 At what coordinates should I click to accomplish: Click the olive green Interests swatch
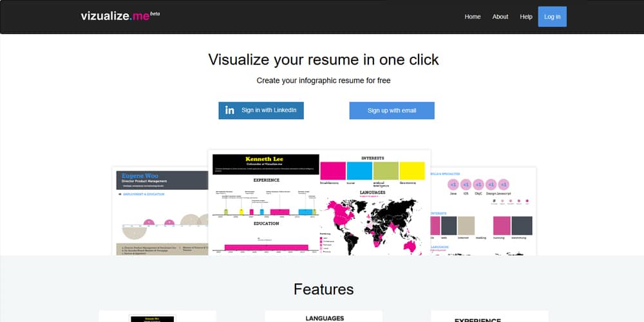[x=386, y=171]
